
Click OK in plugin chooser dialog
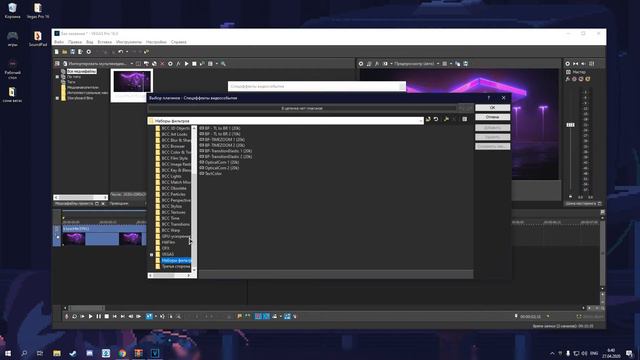tap(492, 108)
